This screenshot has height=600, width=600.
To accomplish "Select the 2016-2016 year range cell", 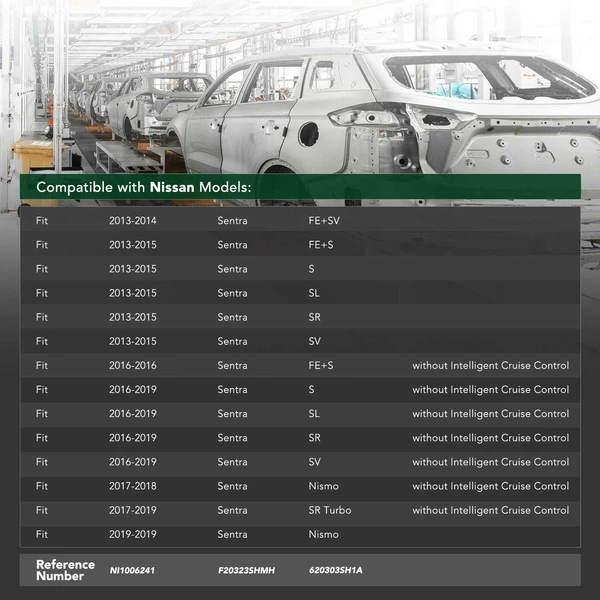I will click(133, 365).
